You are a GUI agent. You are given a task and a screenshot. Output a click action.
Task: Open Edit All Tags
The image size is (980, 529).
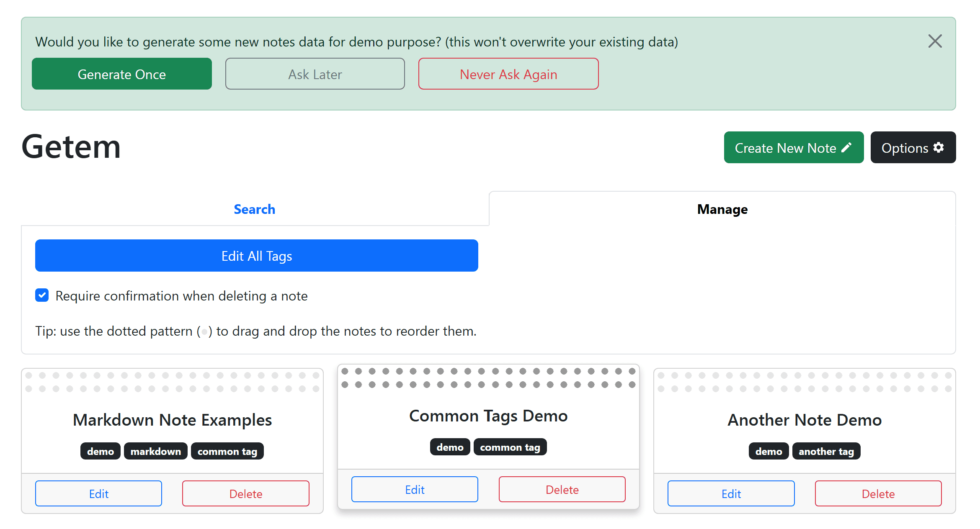pos(256,255)
